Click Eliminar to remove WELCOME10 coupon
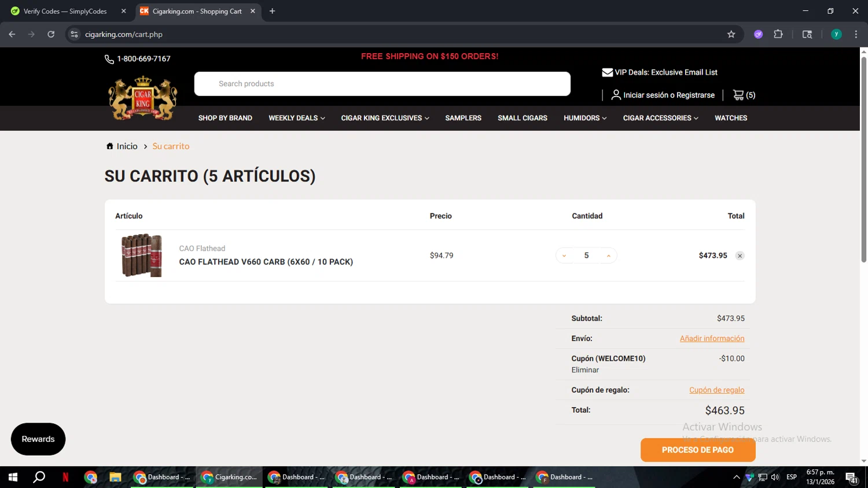This screenshot has width=868, height=488. click(x=585, y=370)
